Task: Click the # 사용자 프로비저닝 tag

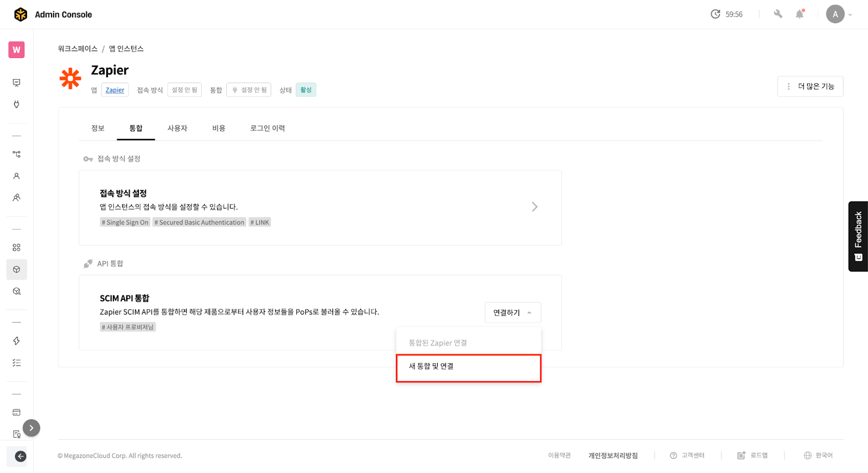Action: [x=128, y=327]
